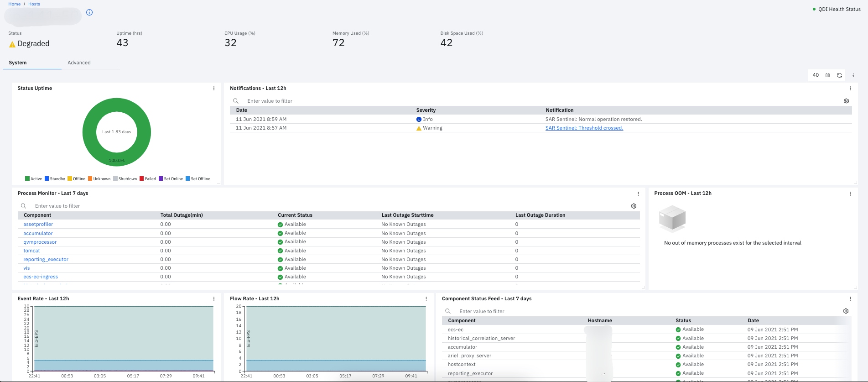
Task: Toggle the Failed legend entry
Action: point(148,179)
